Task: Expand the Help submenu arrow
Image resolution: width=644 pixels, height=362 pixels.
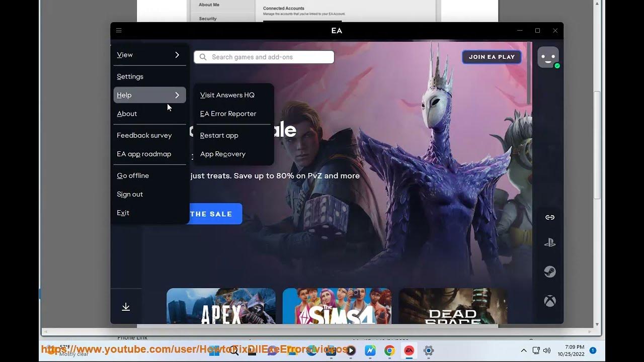Action: pyautogui.click(x=177, y=95)
